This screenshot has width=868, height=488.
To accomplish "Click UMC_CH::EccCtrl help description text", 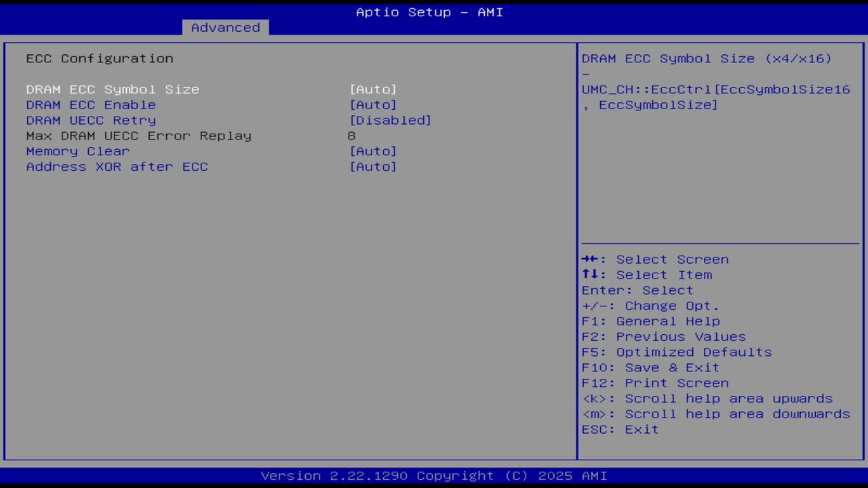I will pyautogui.click(x=715, y=97).
